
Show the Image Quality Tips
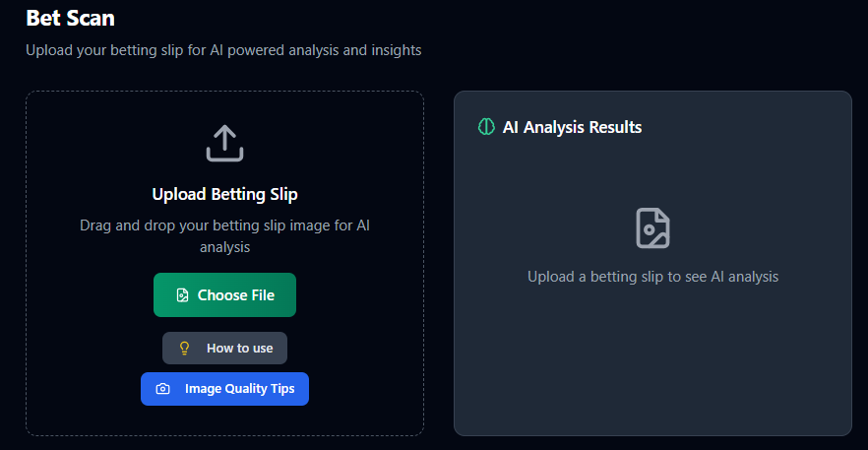click(224, 389)
